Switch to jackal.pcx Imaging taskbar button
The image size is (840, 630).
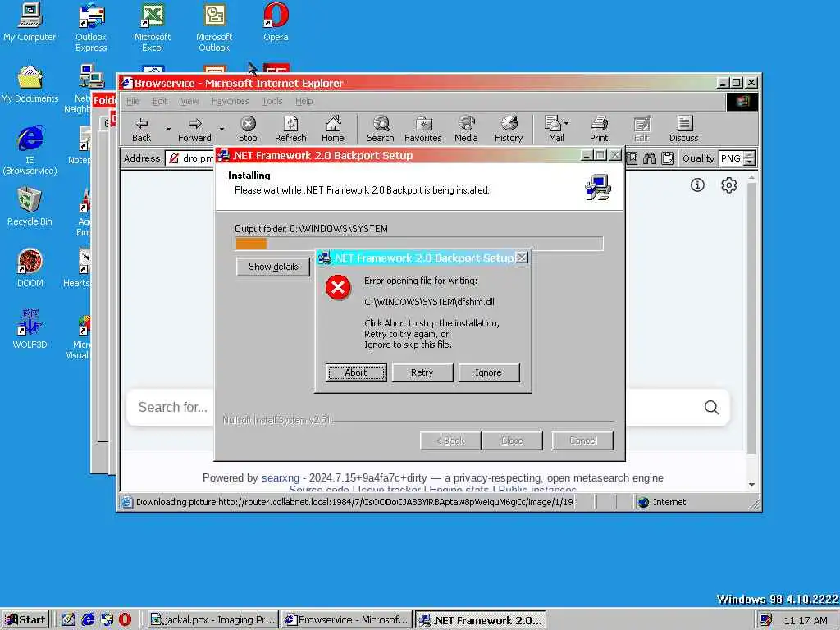pos(212,620)
